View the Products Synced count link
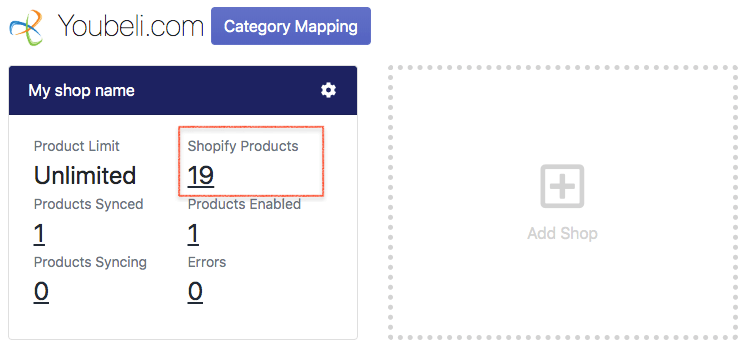Screen dimensions: 753x360 pos(39,234)
